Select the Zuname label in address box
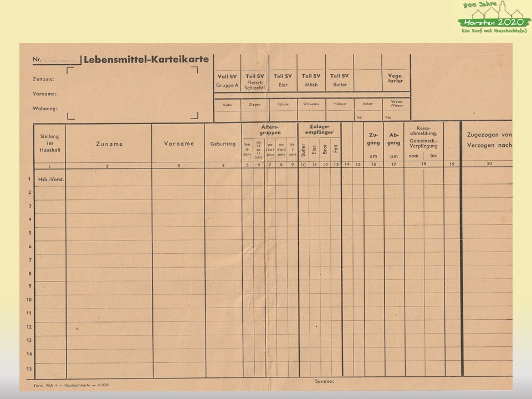Screen dimensions: 532x399 tap(43, 79)
